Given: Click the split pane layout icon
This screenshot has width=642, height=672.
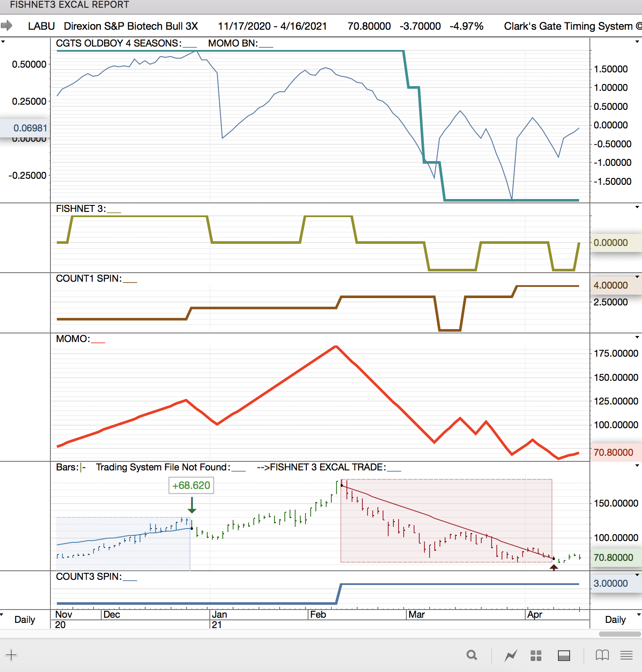Looking at the screenshot, I should [564, 656].
